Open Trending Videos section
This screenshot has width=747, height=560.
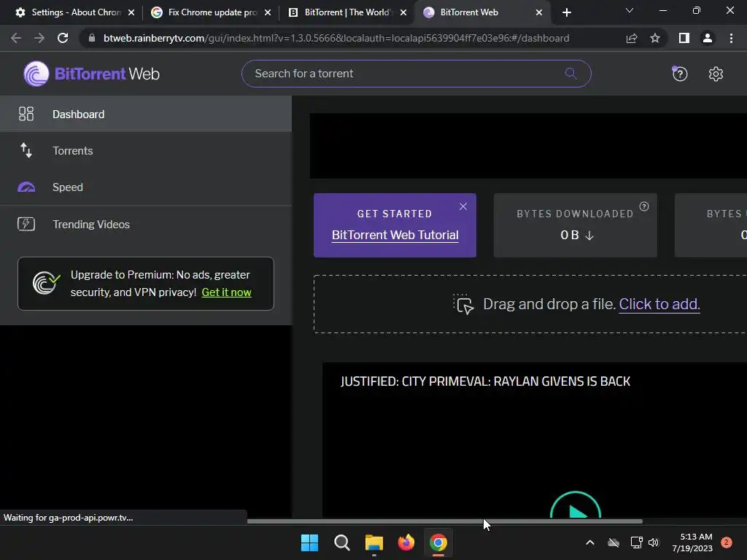coord(146,224)
